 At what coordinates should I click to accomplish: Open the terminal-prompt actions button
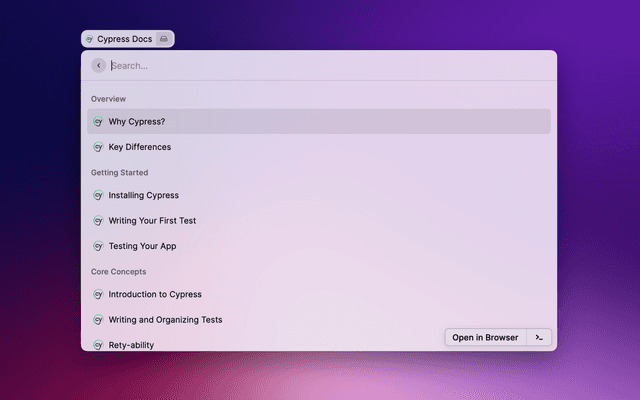pyautogui.click(x=539, y=337)
